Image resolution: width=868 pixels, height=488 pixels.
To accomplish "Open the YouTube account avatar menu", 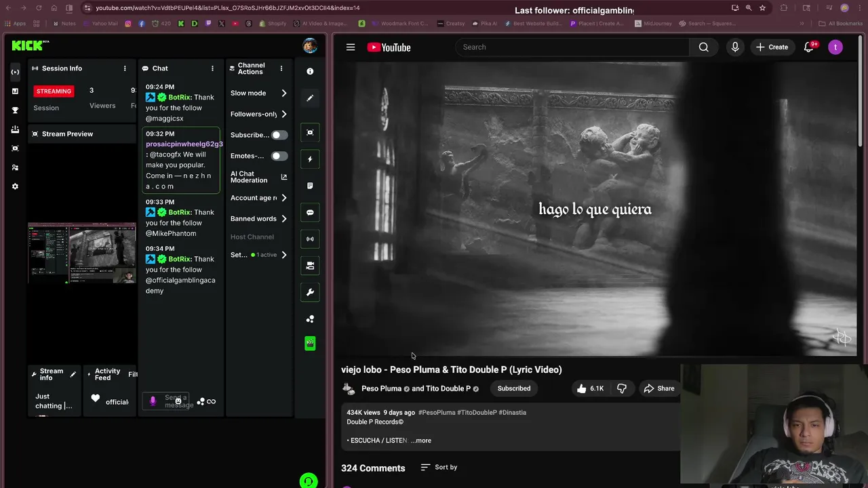I will (x=835, y=47).
